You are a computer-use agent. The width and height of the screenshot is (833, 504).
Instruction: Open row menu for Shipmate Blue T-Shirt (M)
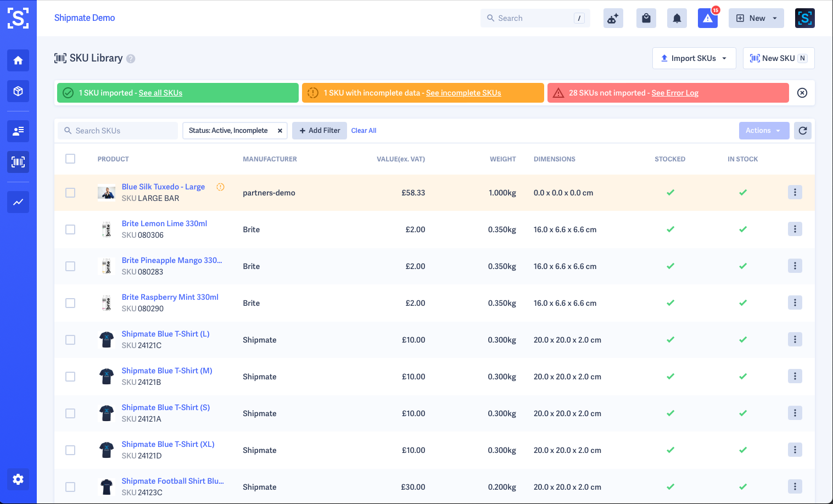[795, 376]
